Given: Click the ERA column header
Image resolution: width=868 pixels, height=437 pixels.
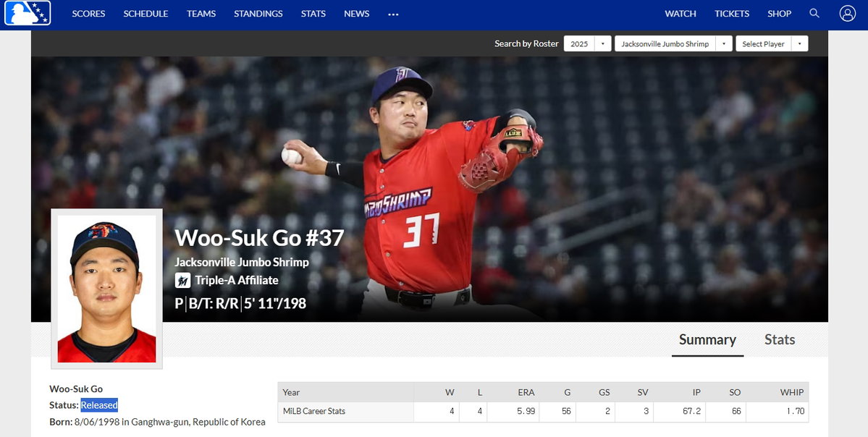Looking at the screenshot, I should [x=526, y=392].
